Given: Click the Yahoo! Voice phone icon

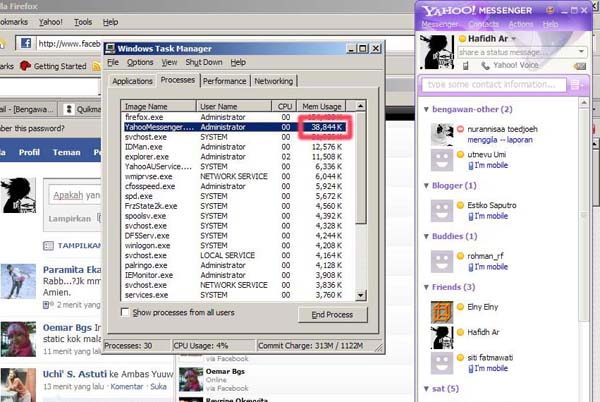Looking at the screenshot, I should [485, 66].
